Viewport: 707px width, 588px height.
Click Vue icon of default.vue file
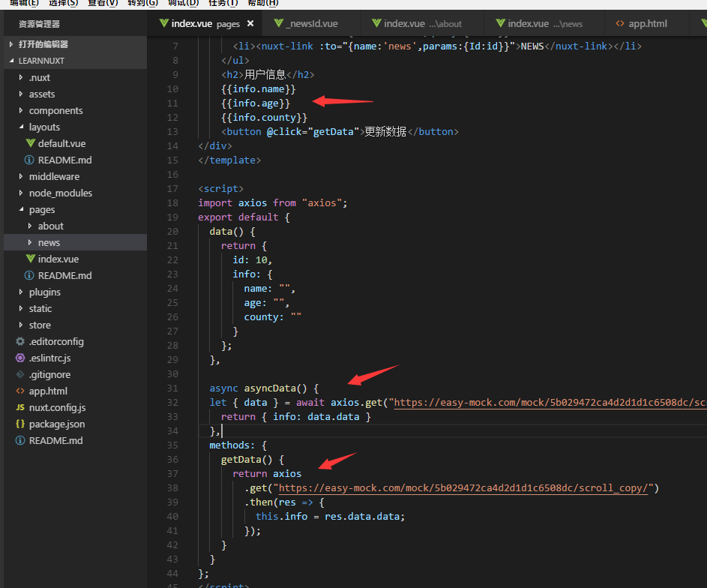click(30, 143)
